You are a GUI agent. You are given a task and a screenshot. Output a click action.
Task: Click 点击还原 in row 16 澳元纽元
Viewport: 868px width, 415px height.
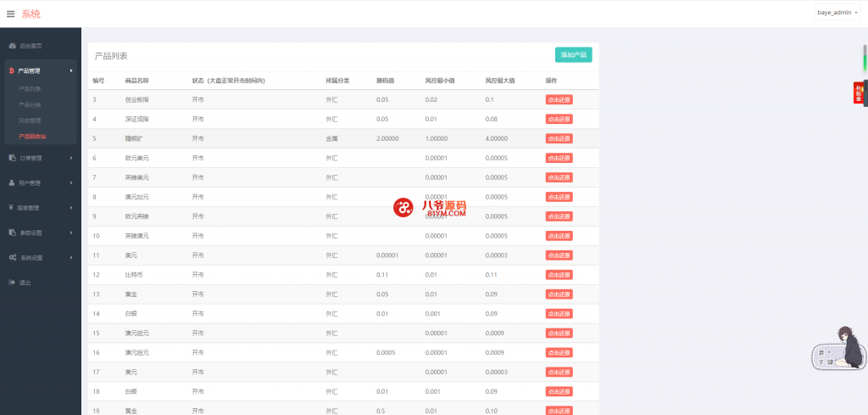pyautogui.click(x=559, y=352)
